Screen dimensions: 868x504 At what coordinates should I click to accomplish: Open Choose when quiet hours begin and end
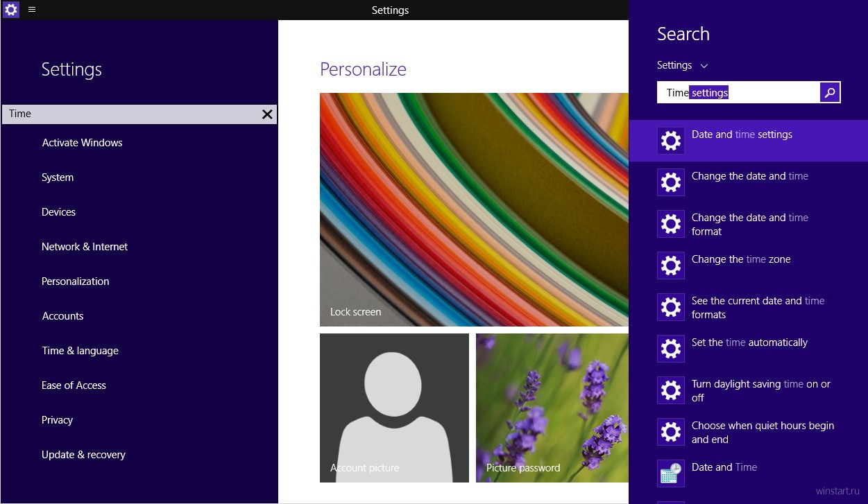[x=749, y=432]
